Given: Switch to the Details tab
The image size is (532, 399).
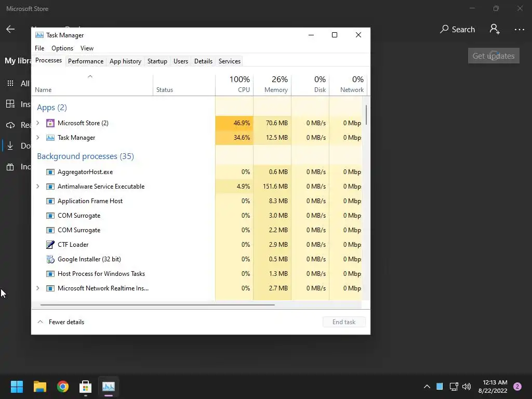Looking at the screenshot, I should [203, 61].
